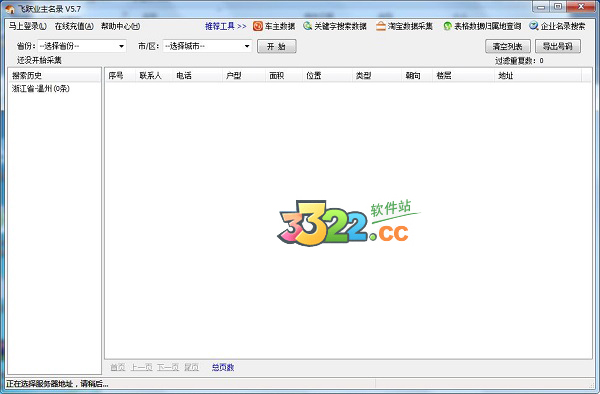Open the 在线充值 menu
This screenshot has height=394, width=600.
(74, 26)
